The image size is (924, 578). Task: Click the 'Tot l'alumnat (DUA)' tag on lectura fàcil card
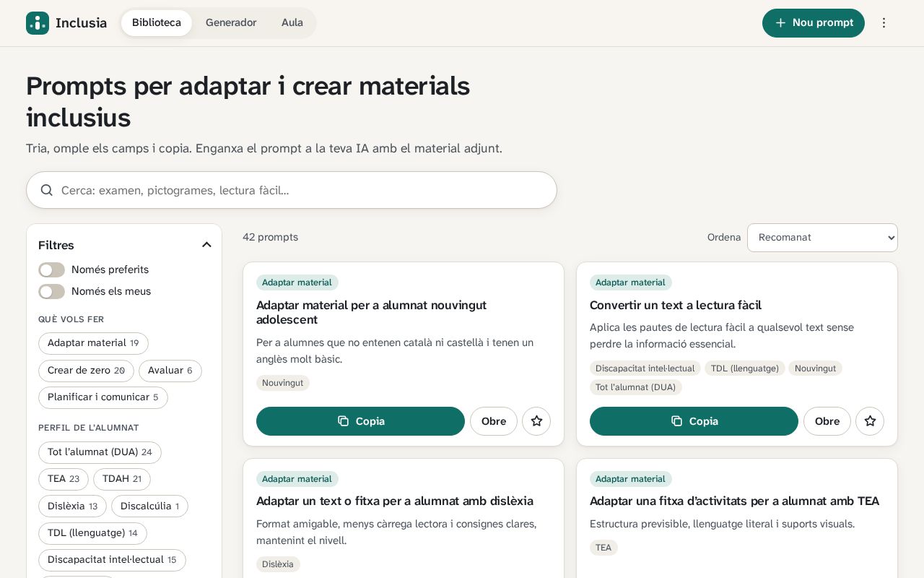[636, 387]
